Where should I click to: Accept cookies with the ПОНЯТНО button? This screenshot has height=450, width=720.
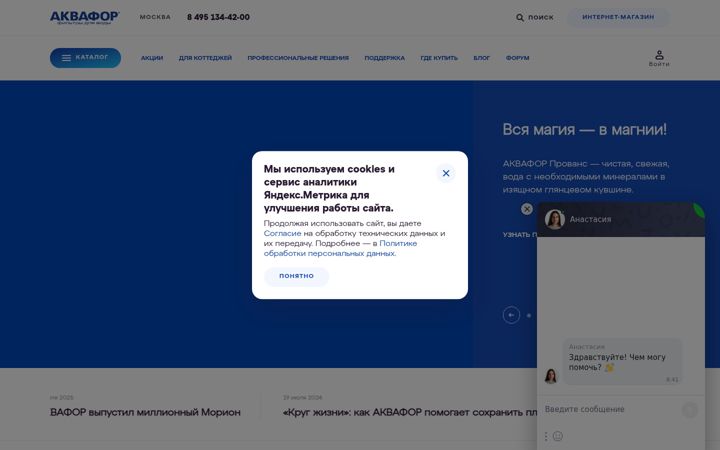296,276
